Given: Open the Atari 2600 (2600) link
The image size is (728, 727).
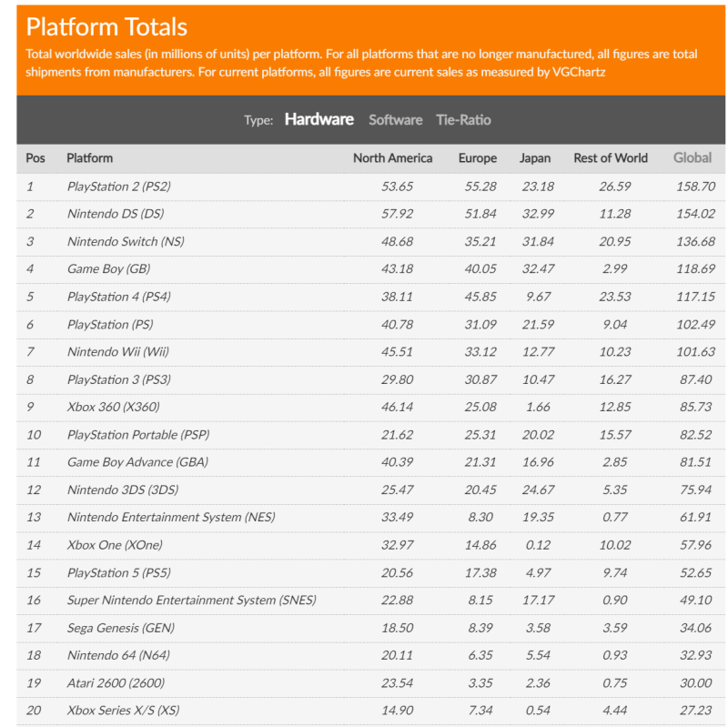Looking at the screenshot, I should (x=116, y=683).
